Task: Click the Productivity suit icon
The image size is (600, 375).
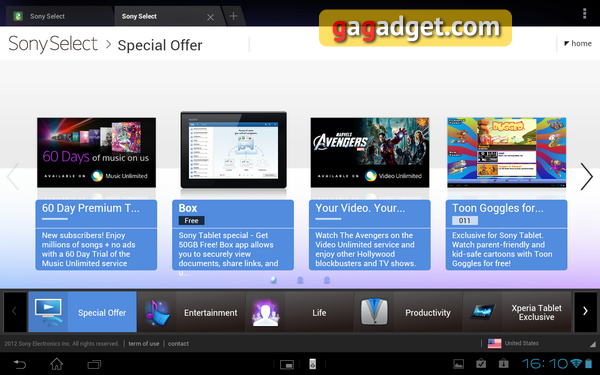Action: (x=374, y=312)
